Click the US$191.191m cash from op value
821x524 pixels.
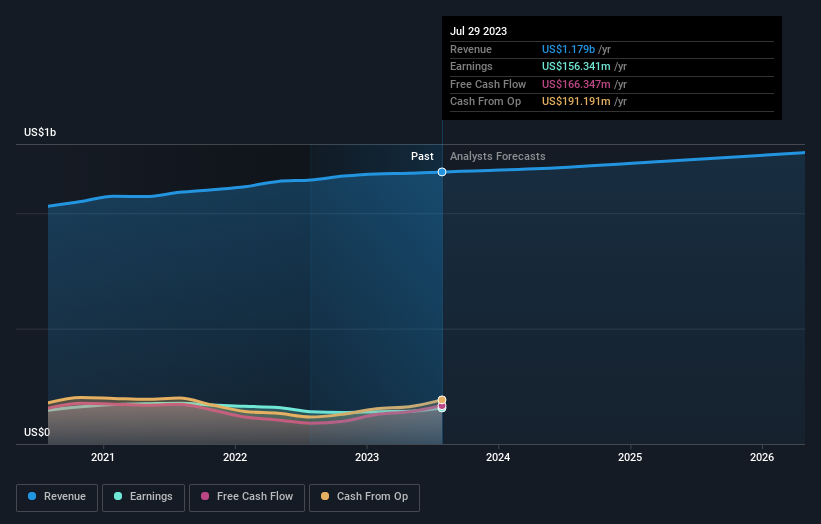pyautogui.click(x=576, y=102)
